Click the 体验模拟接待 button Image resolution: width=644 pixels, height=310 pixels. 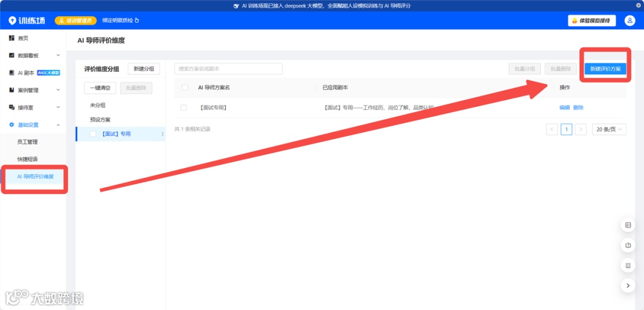point(592,20)
